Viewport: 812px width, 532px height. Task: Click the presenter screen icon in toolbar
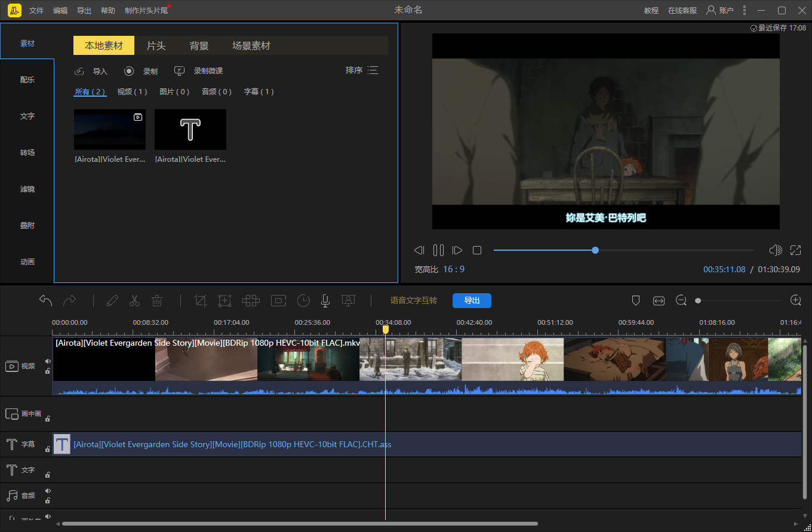(x=349, y=300)
